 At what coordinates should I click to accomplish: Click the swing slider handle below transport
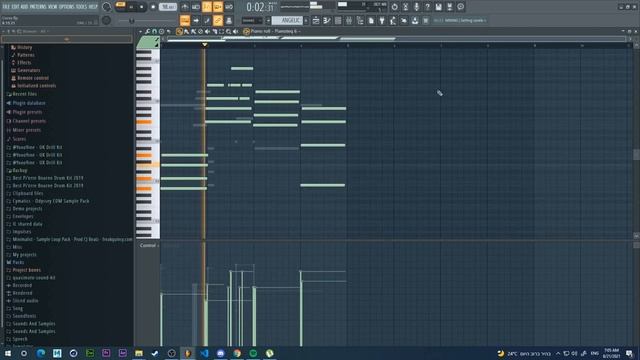click(131, 21)
